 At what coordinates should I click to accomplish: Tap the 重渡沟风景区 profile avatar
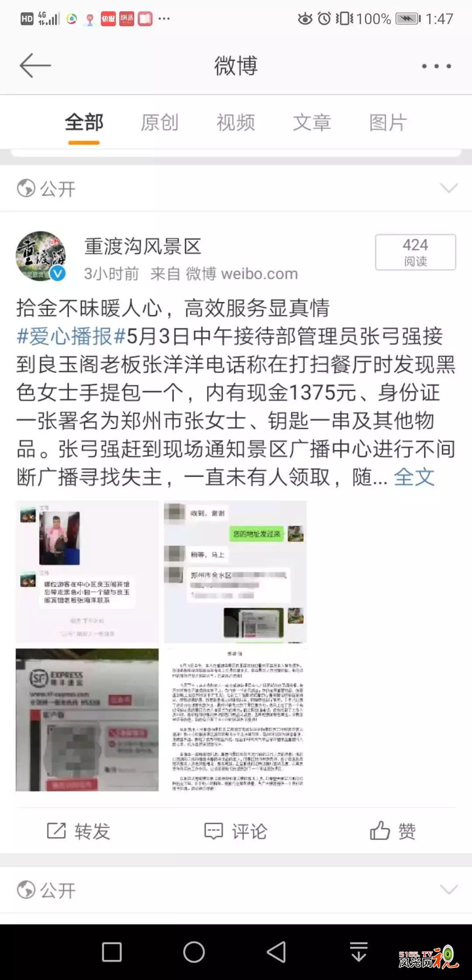click(x=41, y=256)
